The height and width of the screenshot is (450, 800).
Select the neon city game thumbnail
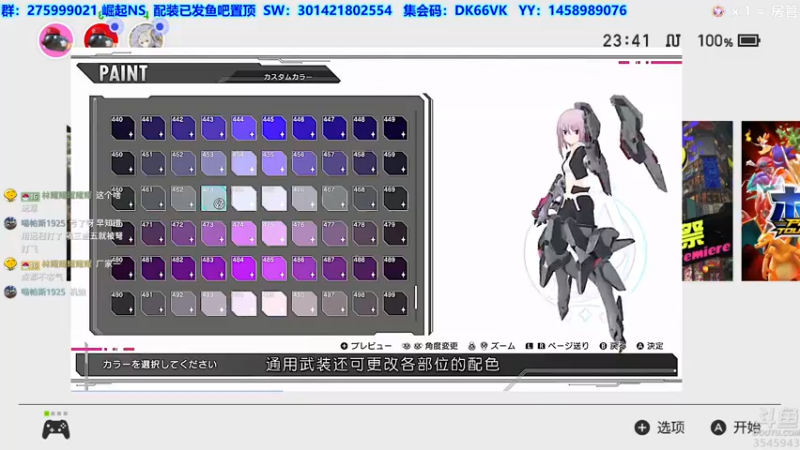pyautogui.click(x=707, y=201)
